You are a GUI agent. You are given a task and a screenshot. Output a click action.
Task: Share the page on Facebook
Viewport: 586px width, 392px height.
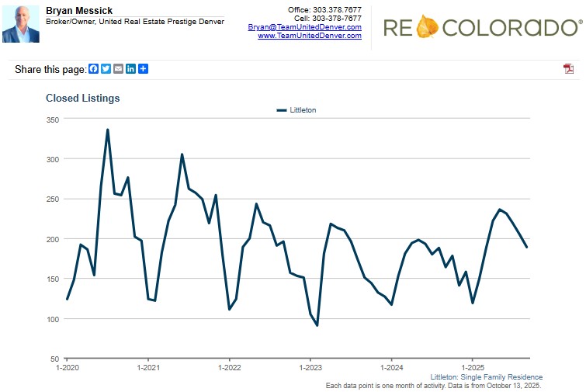pos(93,69)
